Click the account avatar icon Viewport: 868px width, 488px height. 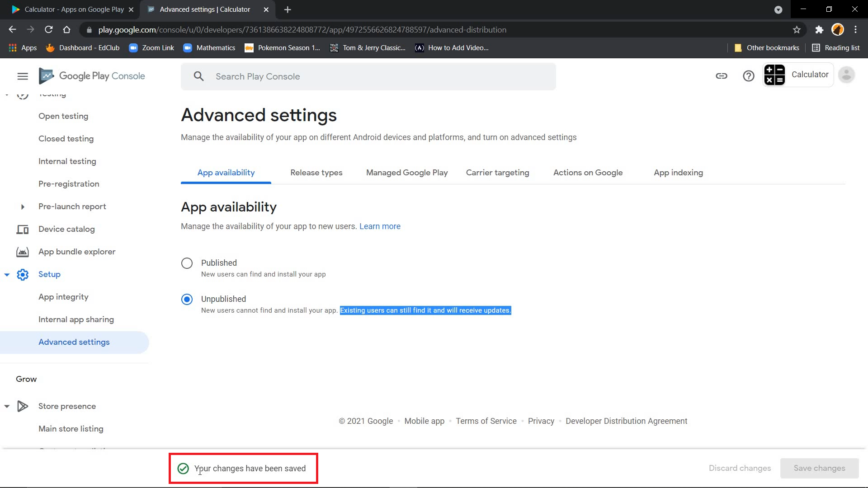846,75
